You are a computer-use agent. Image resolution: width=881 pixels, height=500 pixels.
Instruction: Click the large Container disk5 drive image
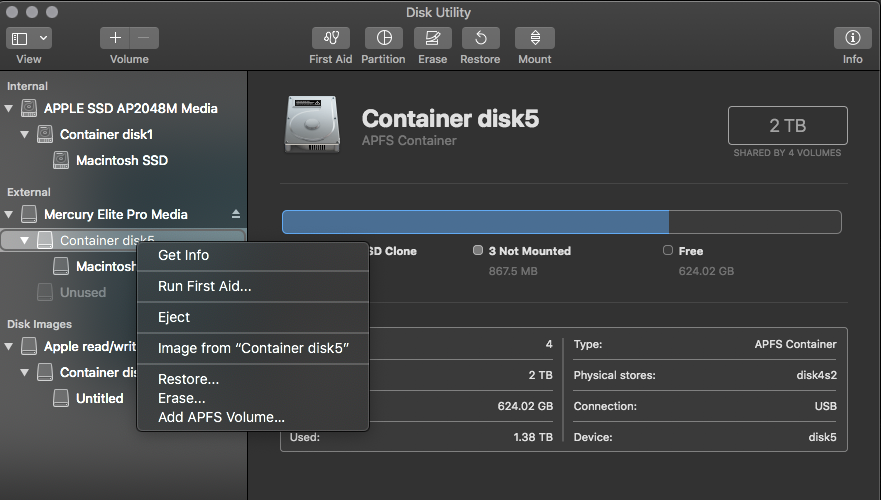[x=312, y=124]
